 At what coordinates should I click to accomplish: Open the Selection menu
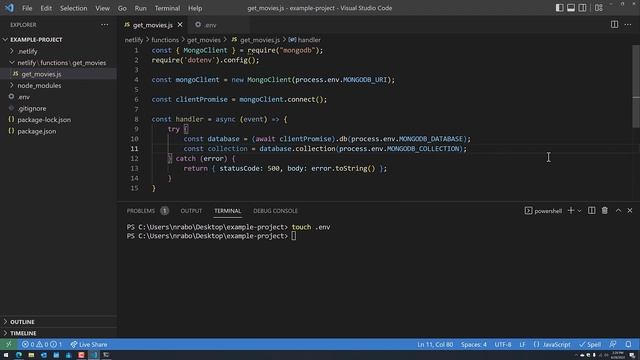pos(73,8)
